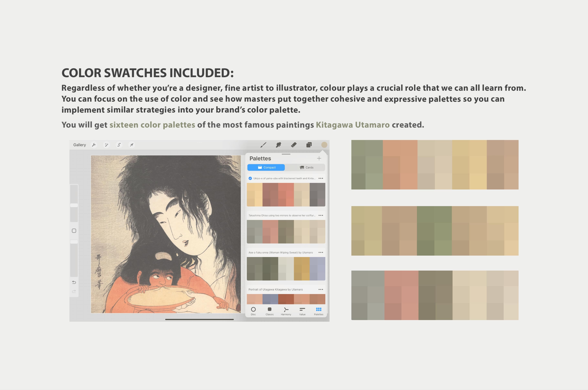Select the Smudge tool

click(279, 145)
